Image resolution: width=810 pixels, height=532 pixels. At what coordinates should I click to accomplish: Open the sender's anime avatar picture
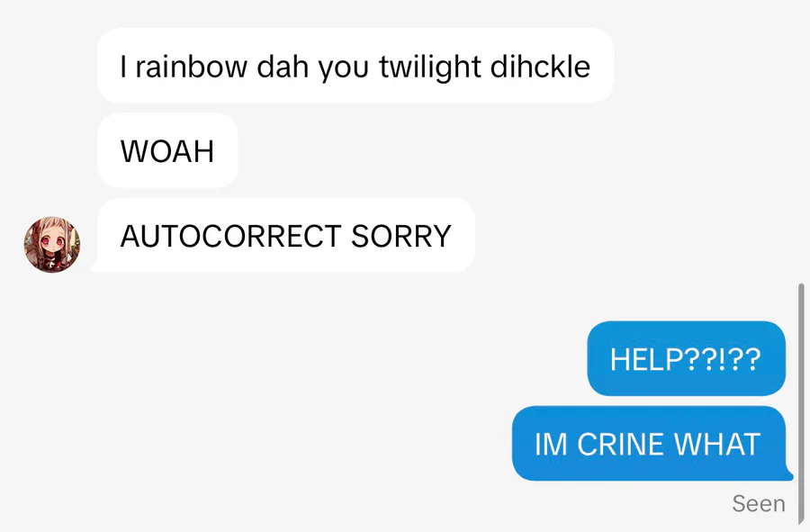tap(52, 245)
